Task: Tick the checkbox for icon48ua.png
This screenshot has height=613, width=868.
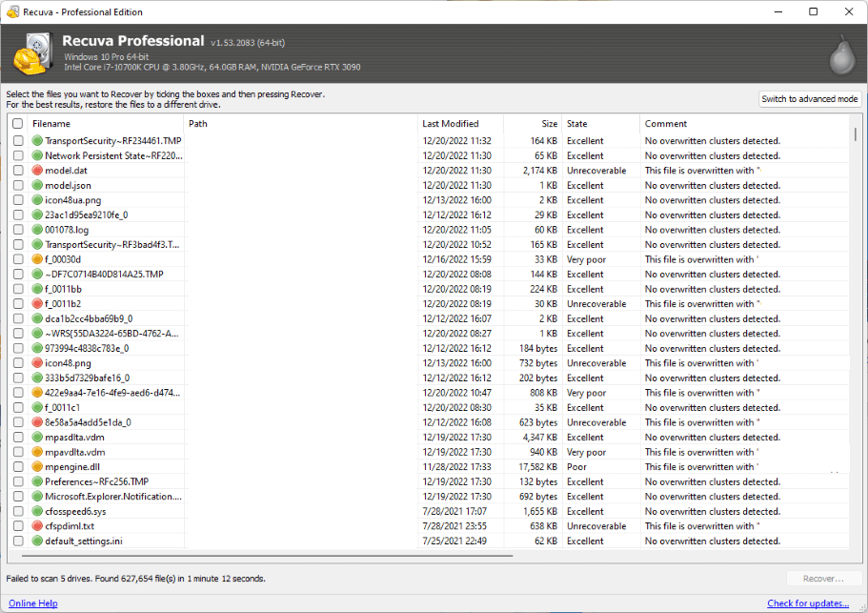Action: tap(18, 200)
